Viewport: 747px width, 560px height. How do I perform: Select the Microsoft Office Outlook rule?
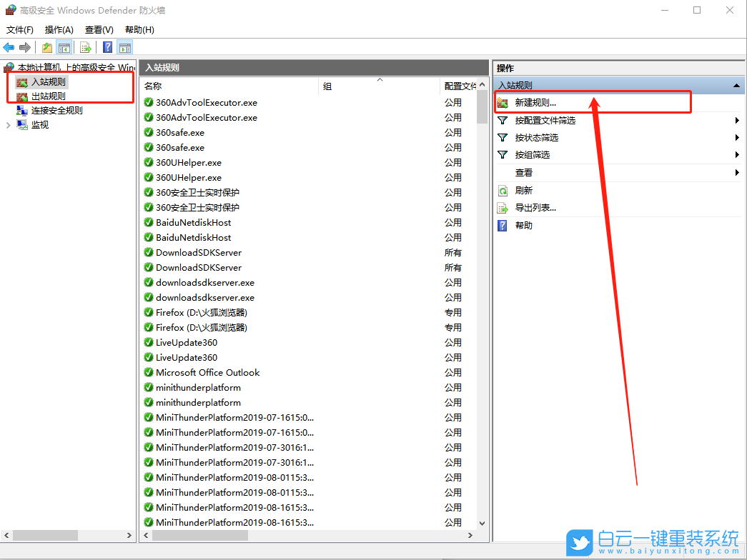point(207,373)
